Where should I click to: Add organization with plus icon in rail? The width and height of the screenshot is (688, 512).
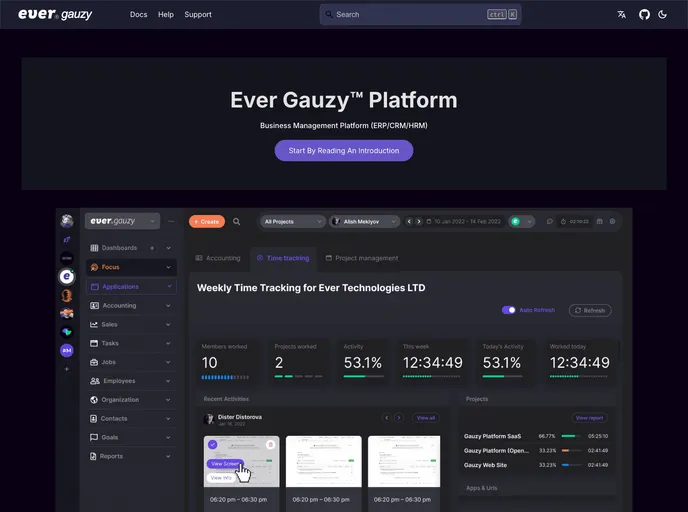[67, 369]
